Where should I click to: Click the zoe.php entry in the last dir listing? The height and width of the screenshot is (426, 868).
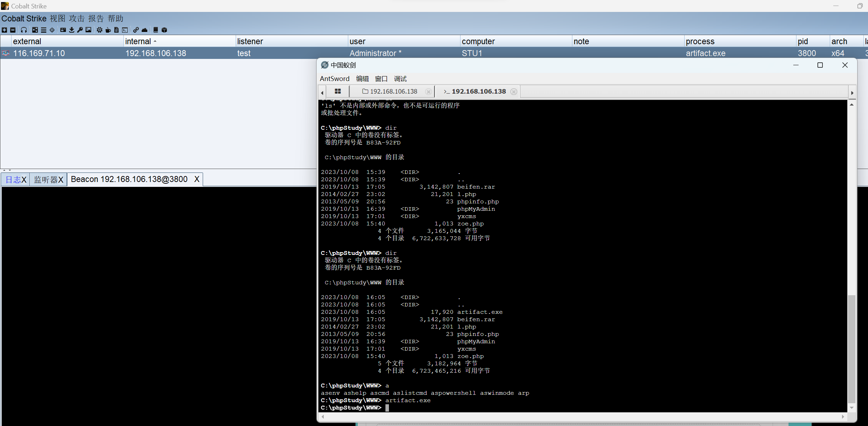point(470,356)
